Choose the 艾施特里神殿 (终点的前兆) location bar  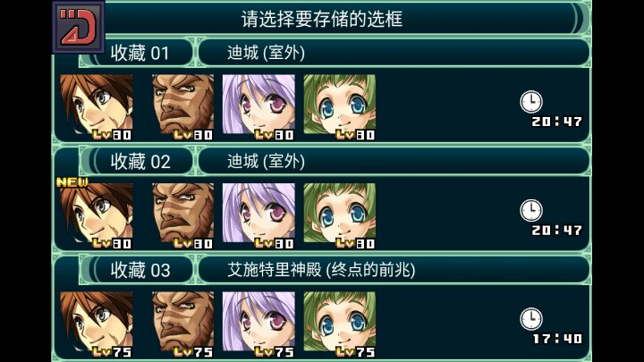coord(394,270)
